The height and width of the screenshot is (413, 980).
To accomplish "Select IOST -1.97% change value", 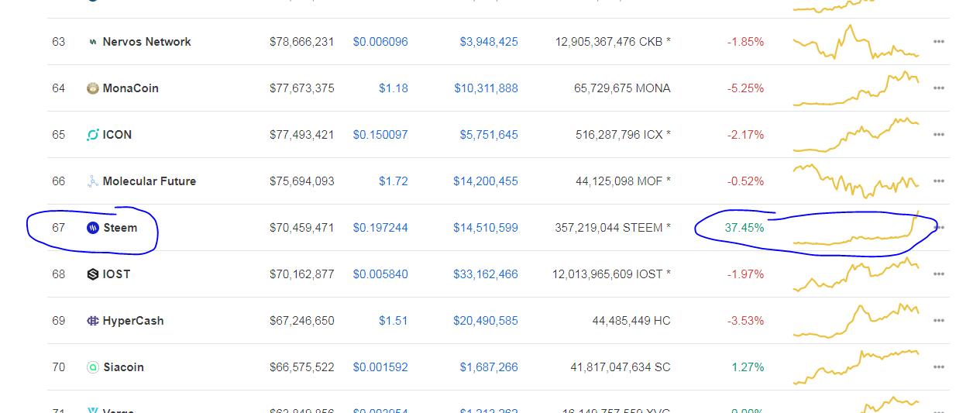I will coord(745,274).
